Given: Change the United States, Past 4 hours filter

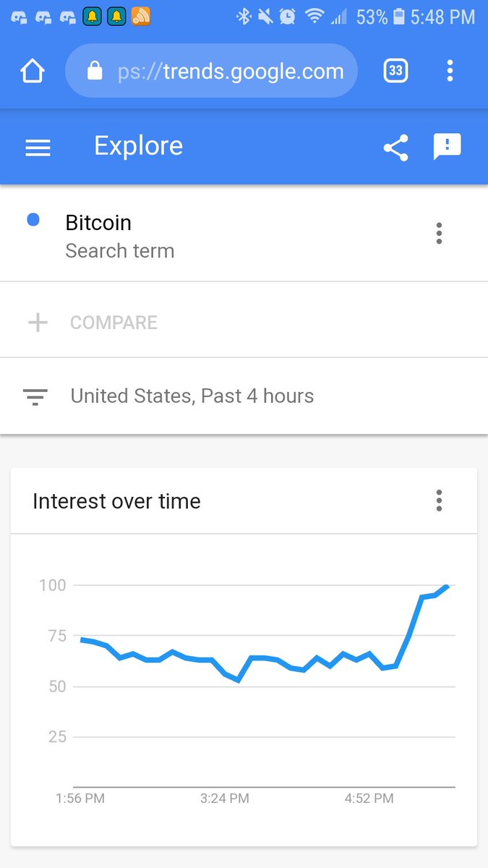Looking at the screenshot, I should 192,396.
